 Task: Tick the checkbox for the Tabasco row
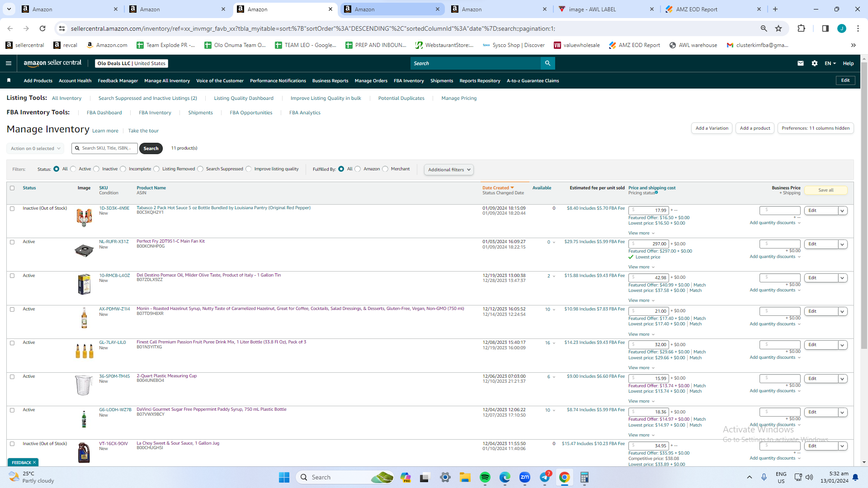(12, 209)
